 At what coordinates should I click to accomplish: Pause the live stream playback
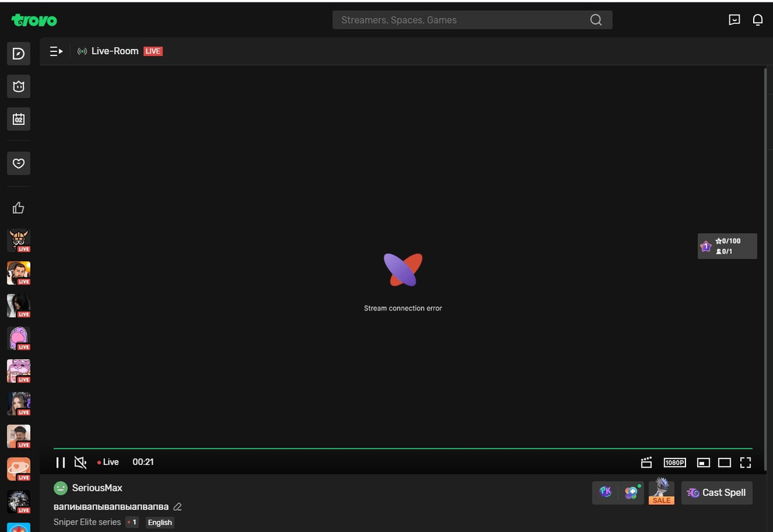(x=60, y=462)
